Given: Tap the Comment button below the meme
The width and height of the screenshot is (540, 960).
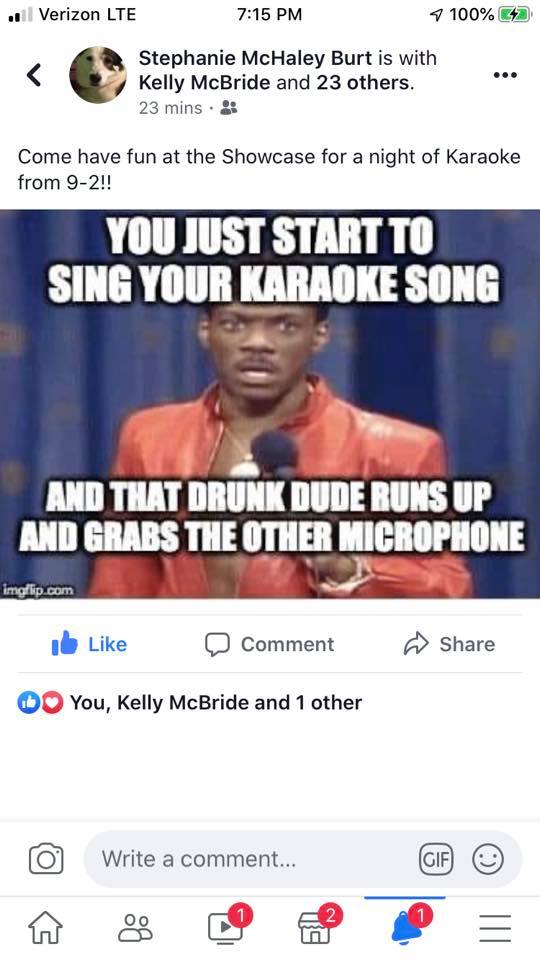Looking at the screenshot, I should click(x=269, y=644).
